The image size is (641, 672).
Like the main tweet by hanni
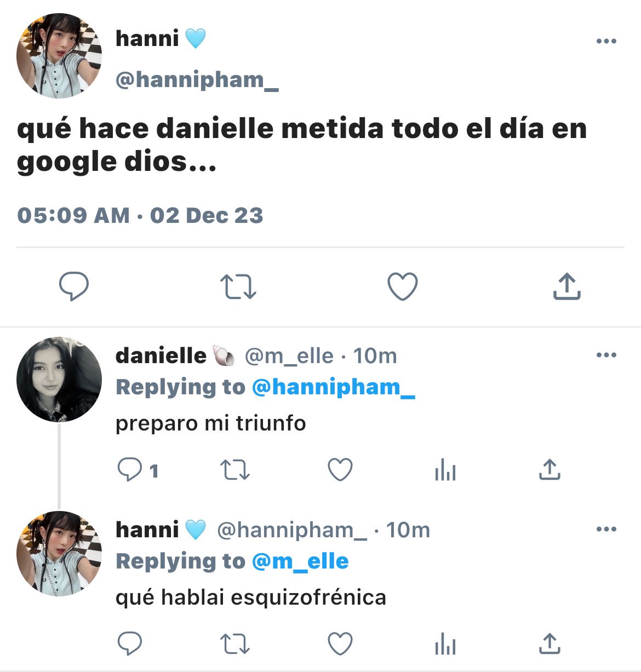tap(403, 286)
